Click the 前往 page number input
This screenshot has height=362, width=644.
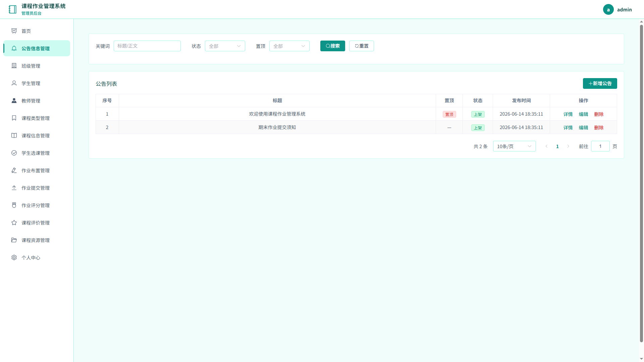point(600,146)
